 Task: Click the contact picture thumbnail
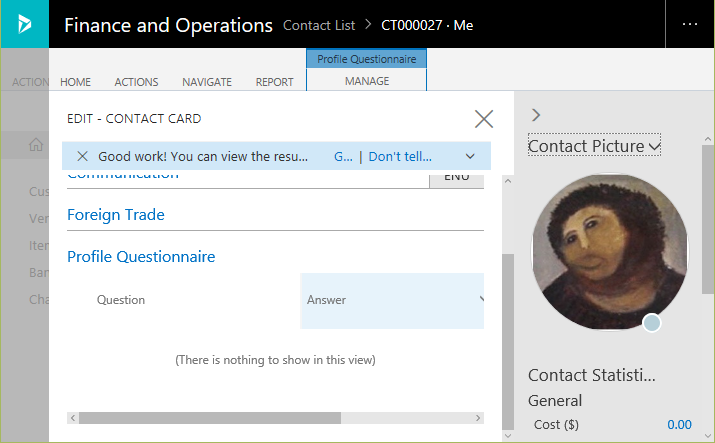(x=610, y=252)
